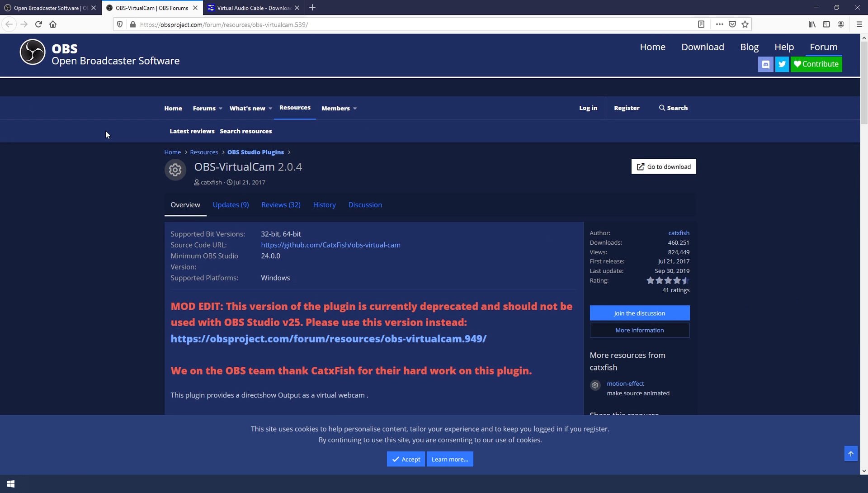The image size is (868, 493).
Task: Click the Go to download button
Action: coord(664,166)
